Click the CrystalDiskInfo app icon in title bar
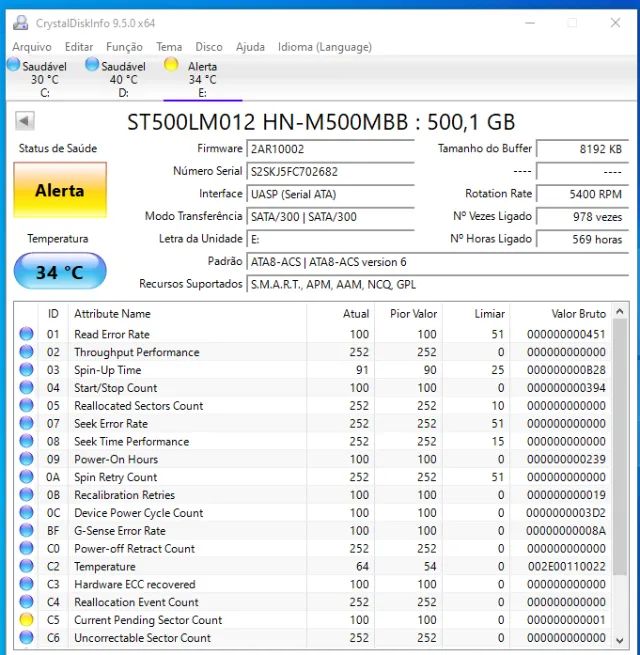This screenshot has height=655, width=640. [x=20, y=23]
